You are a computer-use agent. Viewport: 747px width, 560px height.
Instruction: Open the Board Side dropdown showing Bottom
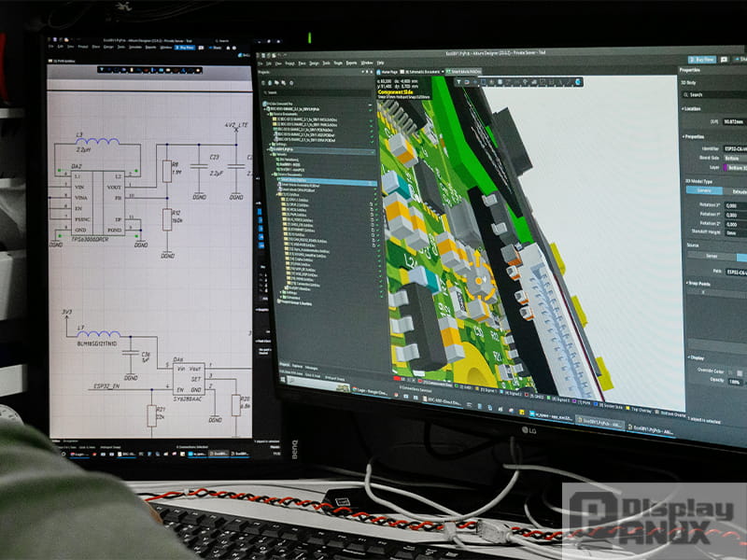pos(735,158)
